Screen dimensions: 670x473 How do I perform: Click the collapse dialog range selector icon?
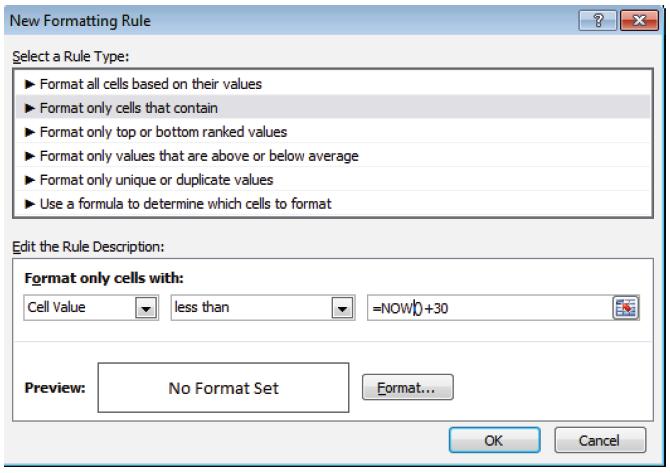(x=626, y=308)
